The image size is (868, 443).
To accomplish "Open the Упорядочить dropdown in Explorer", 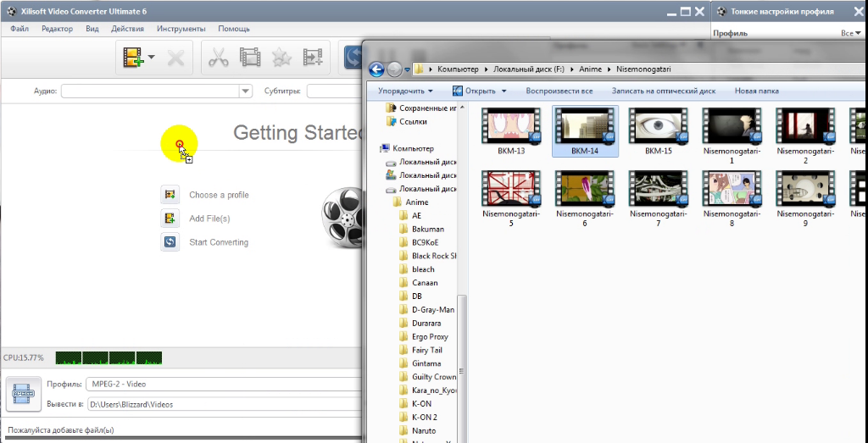I will tap(405, 91).
